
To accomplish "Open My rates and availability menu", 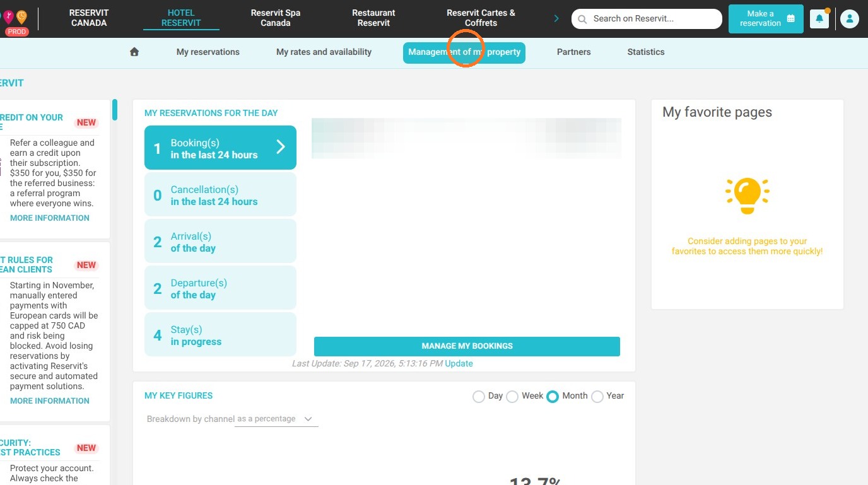I will click(x=324, y=52).
